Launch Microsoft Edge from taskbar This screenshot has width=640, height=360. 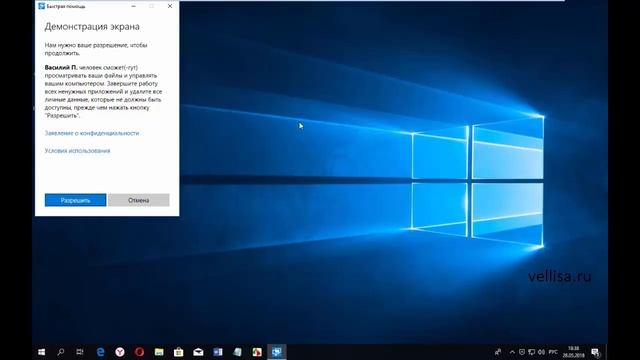(x=100, y=352)
